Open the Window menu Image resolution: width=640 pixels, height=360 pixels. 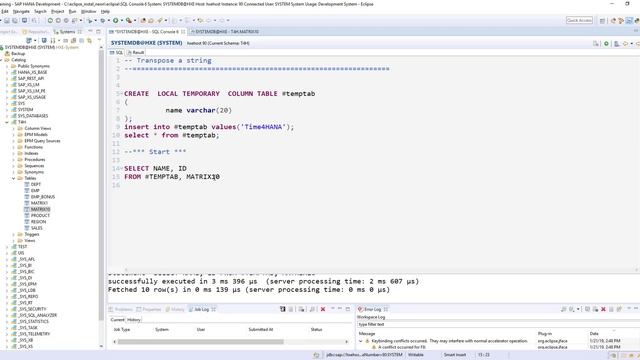pos(89,11)
